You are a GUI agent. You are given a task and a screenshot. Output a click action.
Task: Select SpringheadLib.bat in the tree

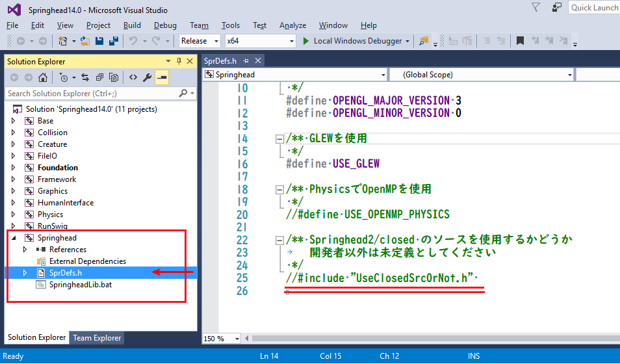(75, 285)
